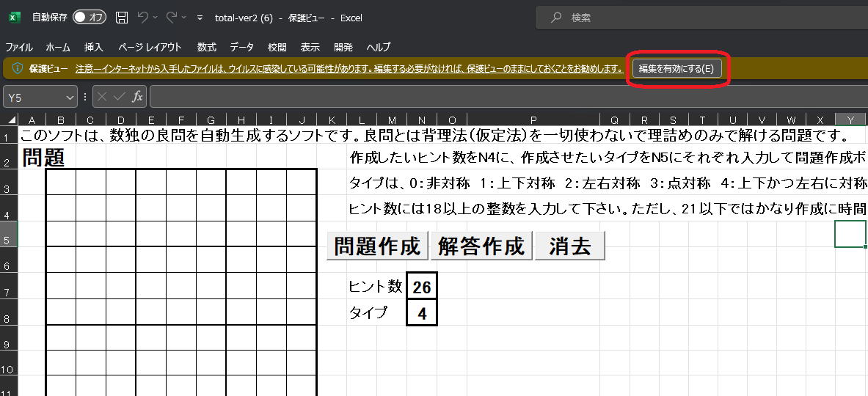Viewport: 868px width, 396px height.
Task: Click the Save floppy disk icon
Action: [x=122, y=18]
